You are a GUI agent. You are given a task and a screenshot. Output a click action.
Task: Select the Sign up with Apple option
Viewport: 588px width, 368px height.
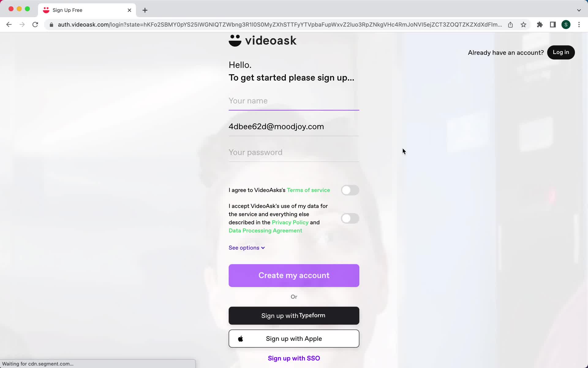click(x=294, y=338)
